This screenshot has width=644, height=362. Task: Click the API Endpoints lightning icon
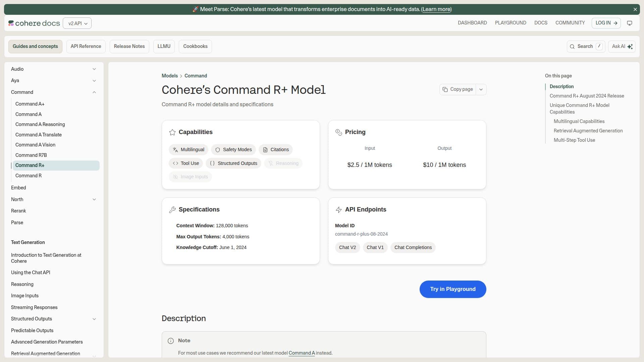tap(339, 210)
